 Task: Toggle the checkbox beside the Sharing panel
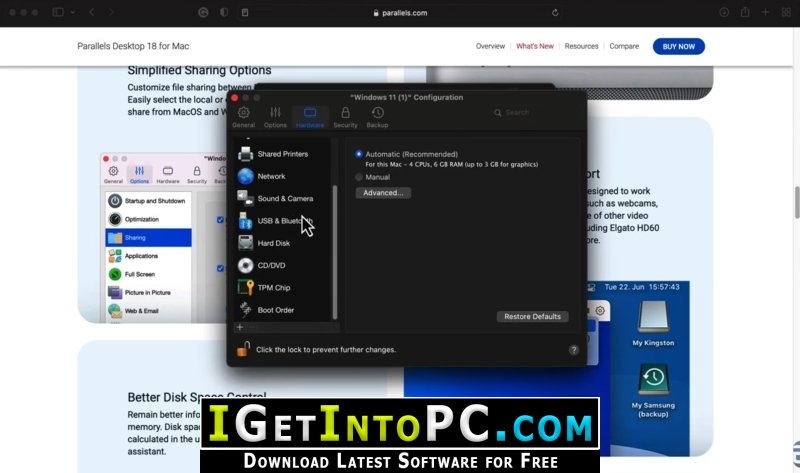pos(220,219)
